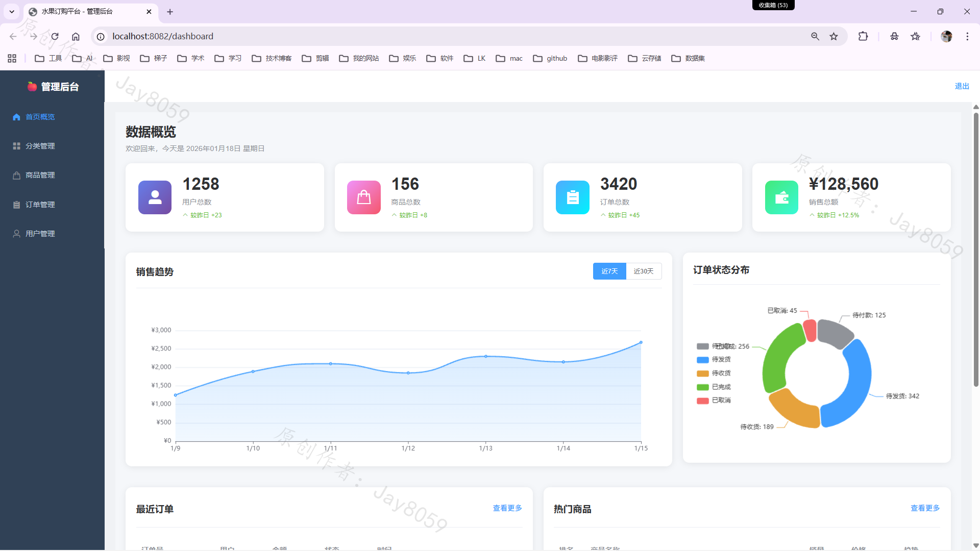The height and width of the screenshot is (551, 980).
Task: Click the grid icon beside 分类管理
Action: (16, 146)
